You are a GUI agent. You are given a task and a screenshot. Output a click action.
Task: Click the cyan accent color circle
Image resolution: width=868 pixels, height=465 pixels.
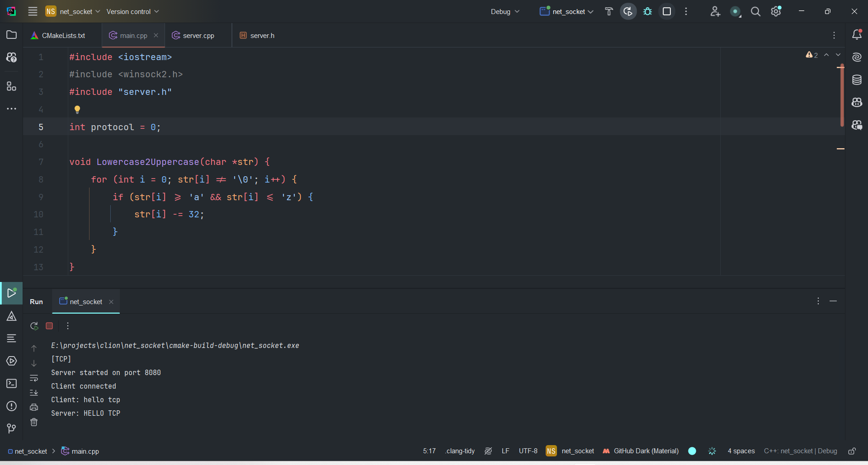coord(692,451)
